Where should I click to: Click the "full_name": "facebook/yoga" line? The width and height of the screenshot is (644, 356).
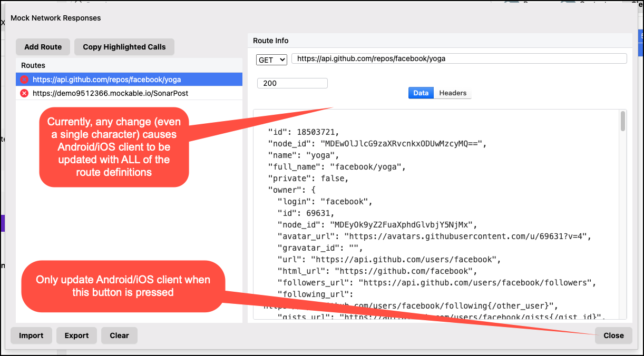tap(337, 167)
